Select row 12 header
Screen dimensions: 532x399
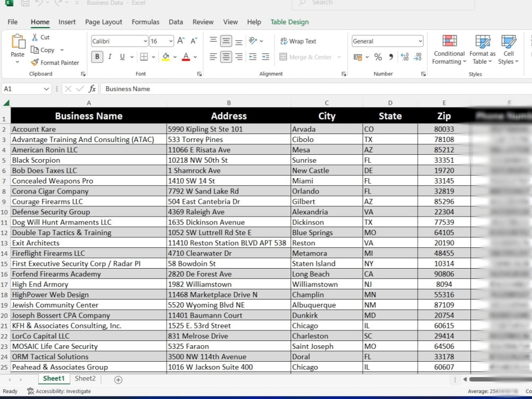(x=4, y=233)
